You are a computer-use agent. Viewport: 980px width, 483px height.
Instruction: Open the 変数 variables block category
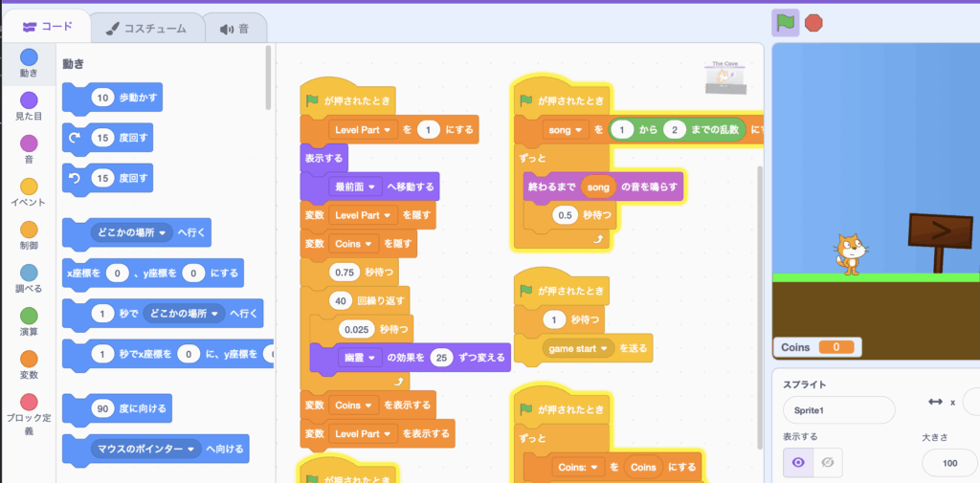click(29, 359)
